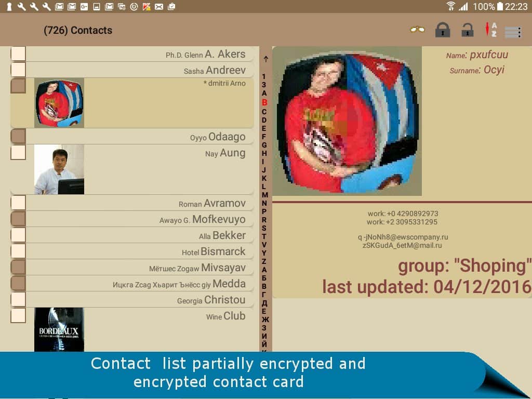532x399 pixels.
Task: Click the large contact card photo
Action: [x=347, y=121]
